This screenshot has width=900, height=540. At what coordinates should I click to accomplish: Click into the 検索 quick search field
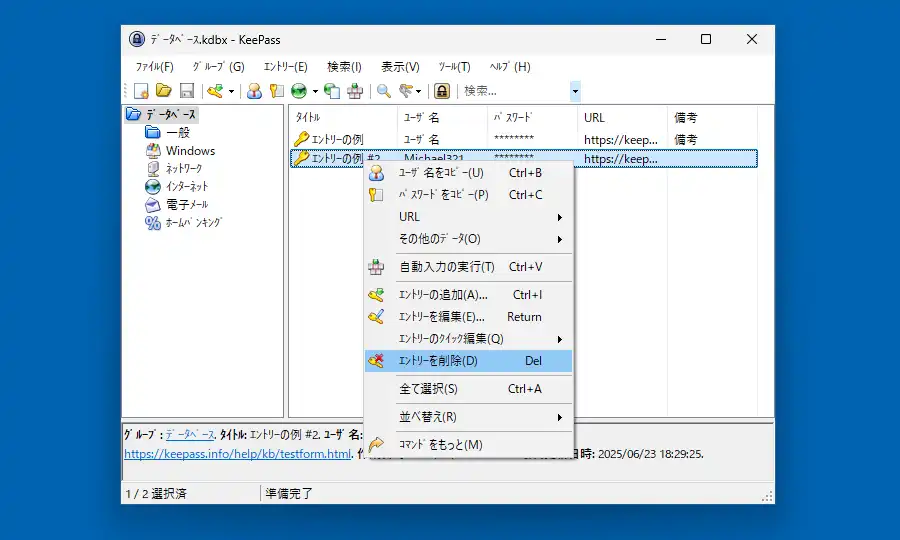click(x=515, y=91)
